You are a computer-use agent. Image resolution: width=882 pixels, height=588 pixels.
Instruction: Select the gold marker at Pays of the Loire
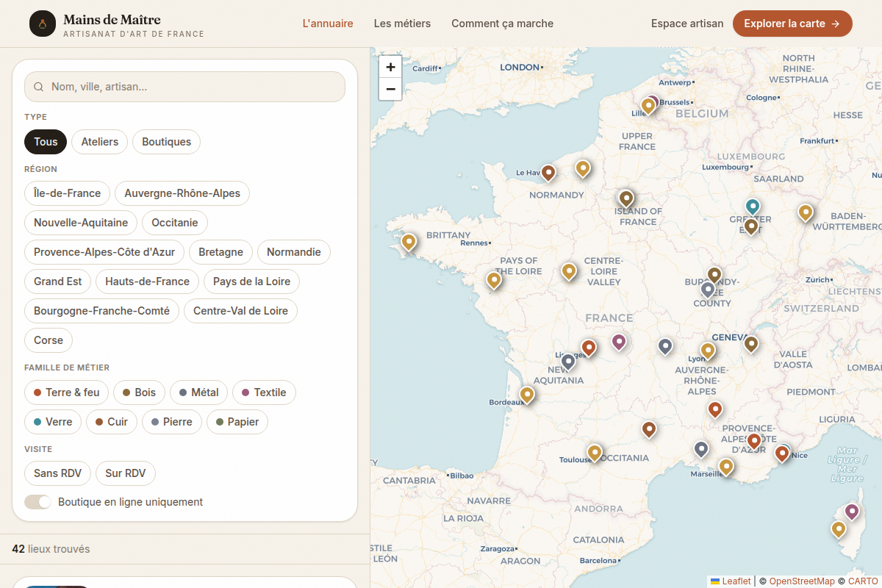pyautogui.click(x=494, y=280)
